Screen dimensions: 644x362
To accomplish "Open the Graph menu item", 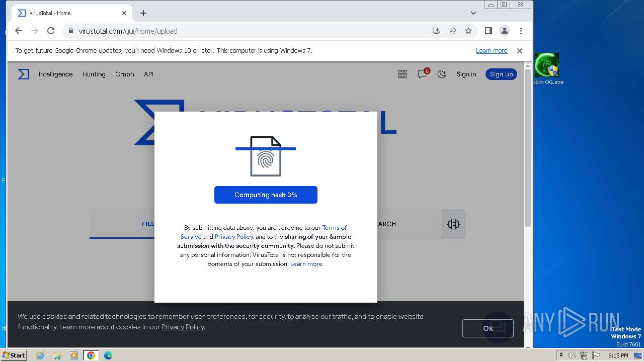I will [124, 74].
